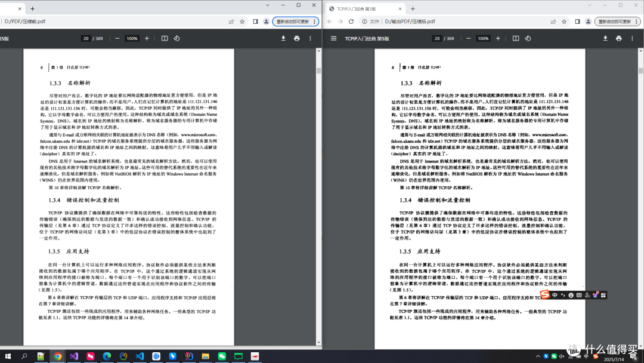
Task: Open File Explorer from taskbar
Action: [x=205, y=356]
